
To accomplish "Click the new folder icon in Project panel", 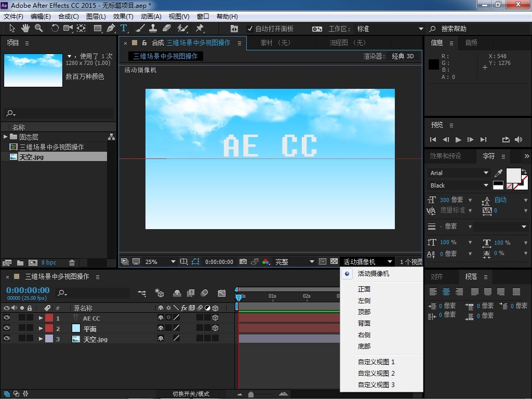I will point(20,262).
